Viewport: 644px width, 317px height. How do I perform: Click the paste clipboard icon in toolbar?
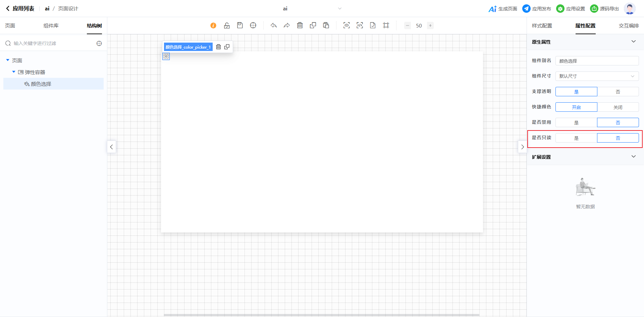pyautogui.click(x=326, y=25)
